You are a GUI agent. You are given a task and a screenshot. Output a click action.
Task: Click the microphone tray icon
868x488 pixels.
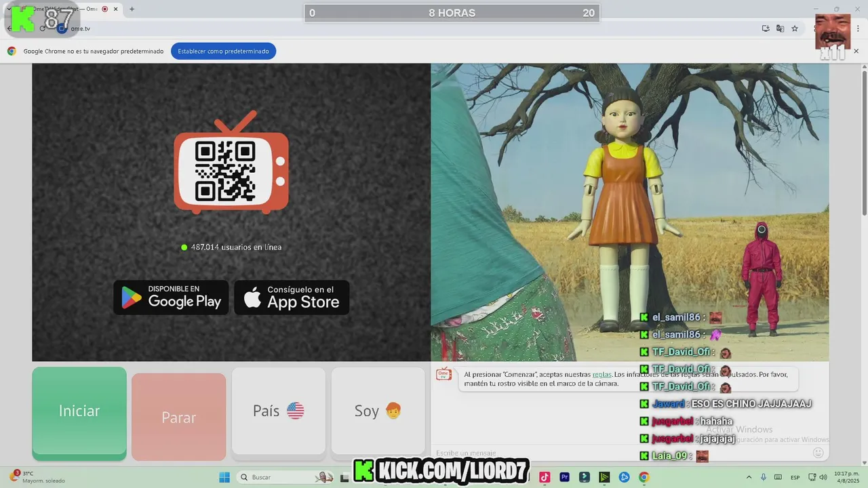click(764, 477)
